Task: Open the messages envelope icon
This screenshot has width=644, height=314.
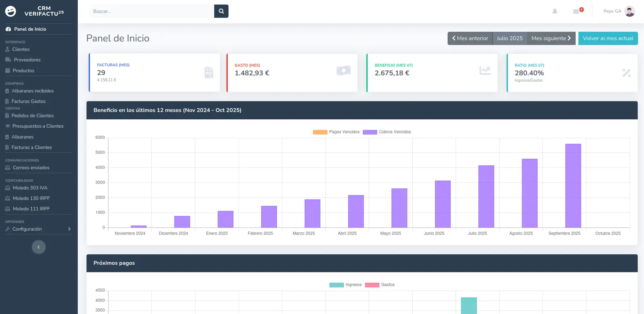Action: 576,12
